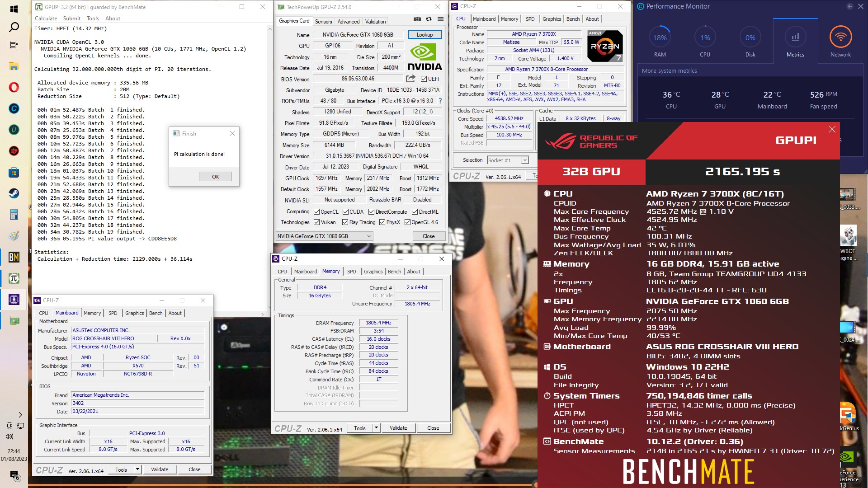
Task: Open SPD tab in CPU-Z Memory window
Action: click(x=351, y=272)
